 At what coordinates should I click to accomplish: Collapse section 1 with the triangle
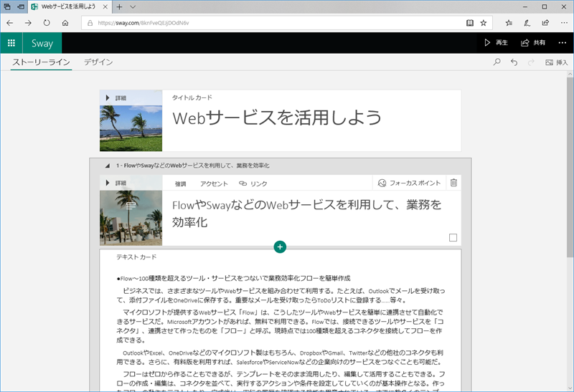click(x=107, y=166)
